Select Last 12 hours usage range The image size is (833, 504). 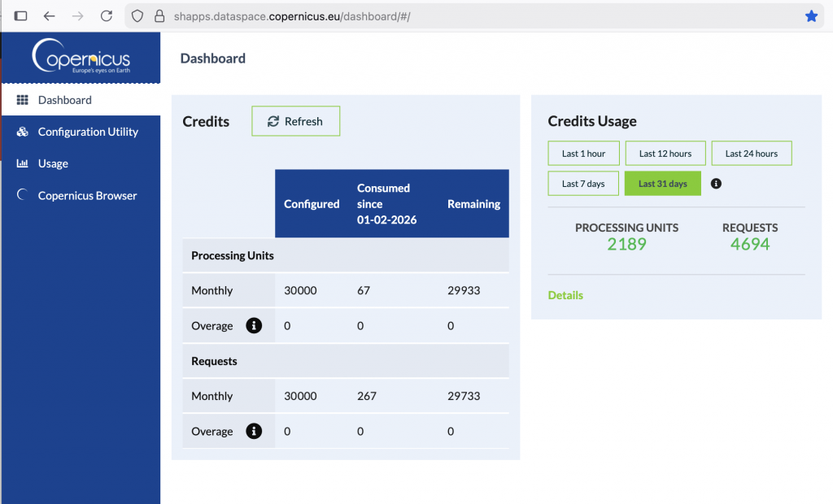coord(665,154)
